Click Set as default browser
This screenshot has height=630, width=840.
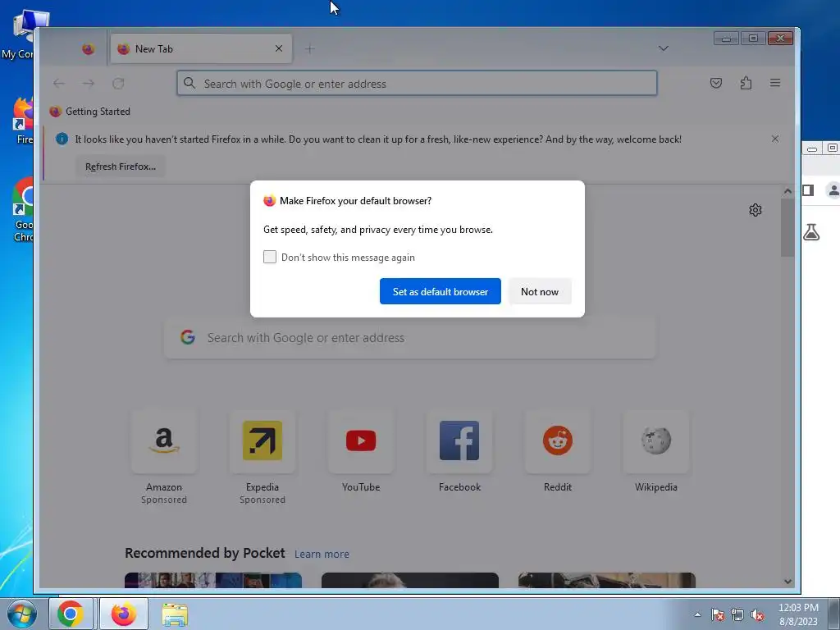coord(441,291)
